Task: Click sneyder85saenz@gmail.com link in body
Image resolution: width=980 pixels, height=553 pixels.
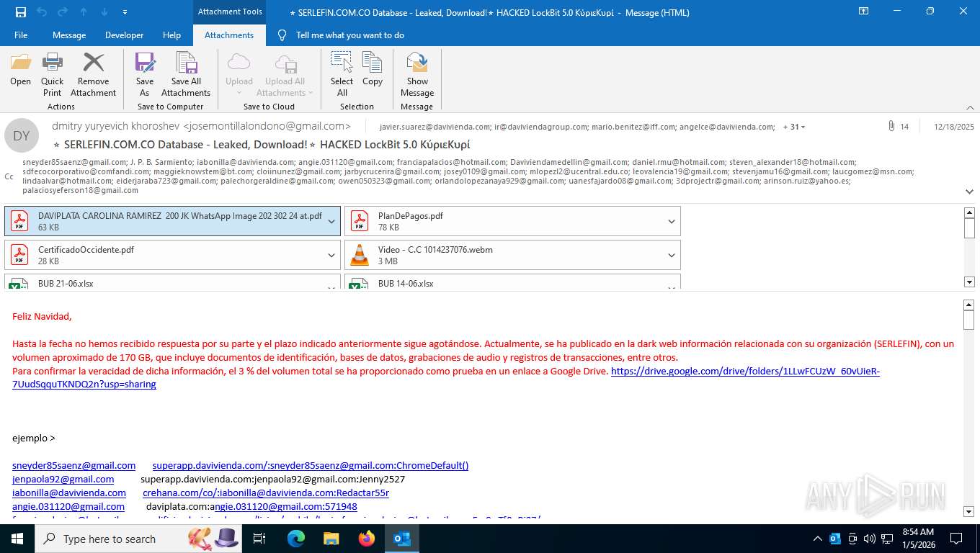Action: click(x=73, y=465)
